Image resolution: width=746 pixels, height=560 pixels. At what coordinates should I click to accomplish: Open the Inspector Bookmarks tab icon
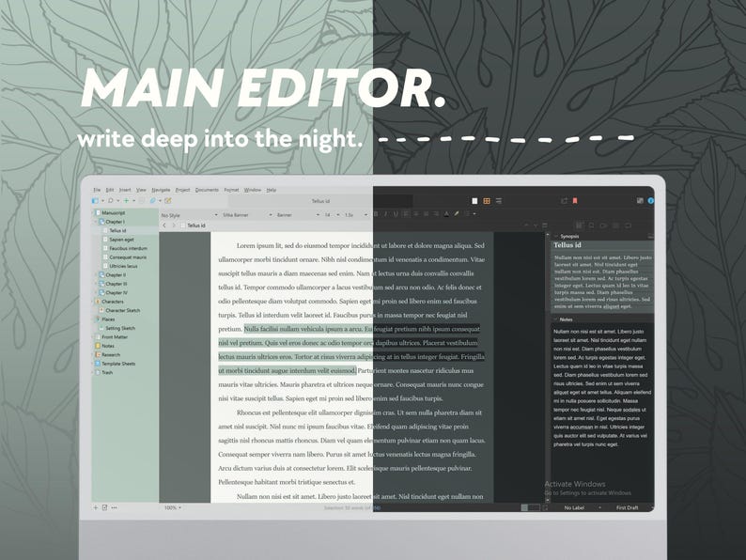(591, 226)
